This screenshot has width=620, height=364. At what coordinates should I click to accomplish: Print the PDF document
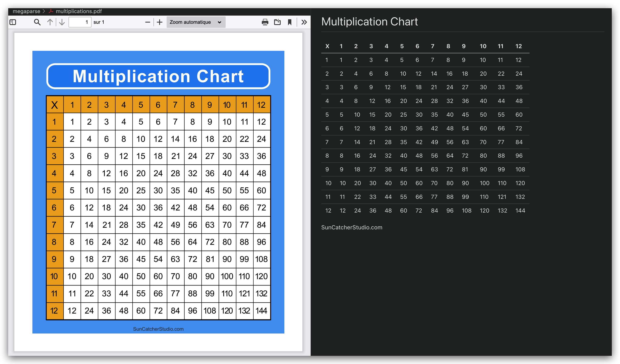(x=265, y=22)
